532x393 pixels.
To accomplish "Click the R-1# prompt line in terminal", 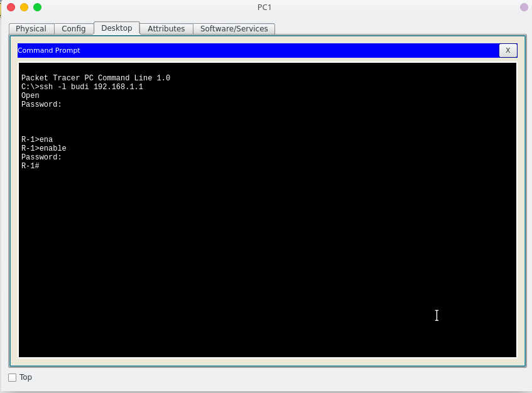I will [30, 166].
